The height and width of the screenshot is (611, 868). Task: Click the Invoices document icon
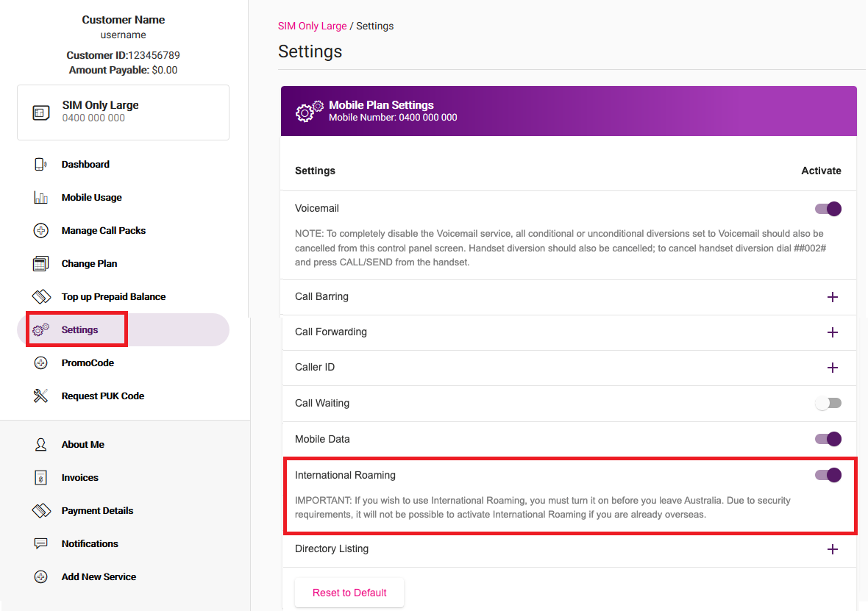coord(41,478)
